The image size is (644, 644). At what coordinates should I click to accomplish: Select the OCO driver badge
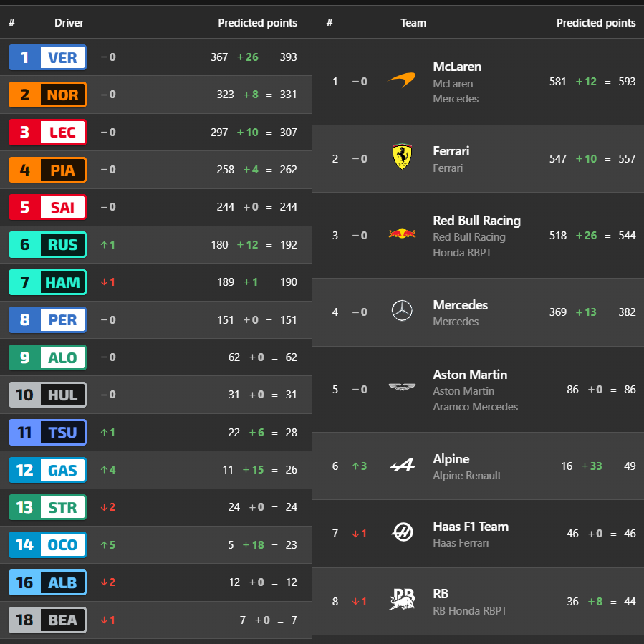[48, 544]
